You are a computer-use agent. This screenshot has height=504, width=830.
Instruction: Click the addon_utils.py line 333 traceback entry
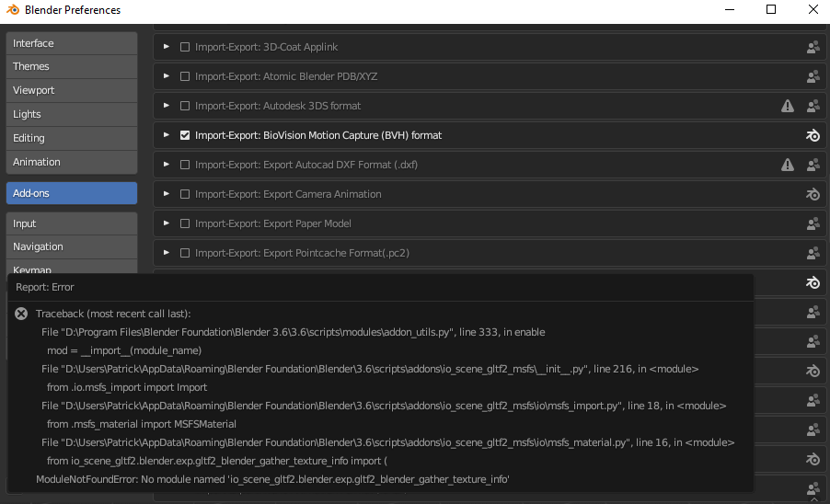click(294, 332)
